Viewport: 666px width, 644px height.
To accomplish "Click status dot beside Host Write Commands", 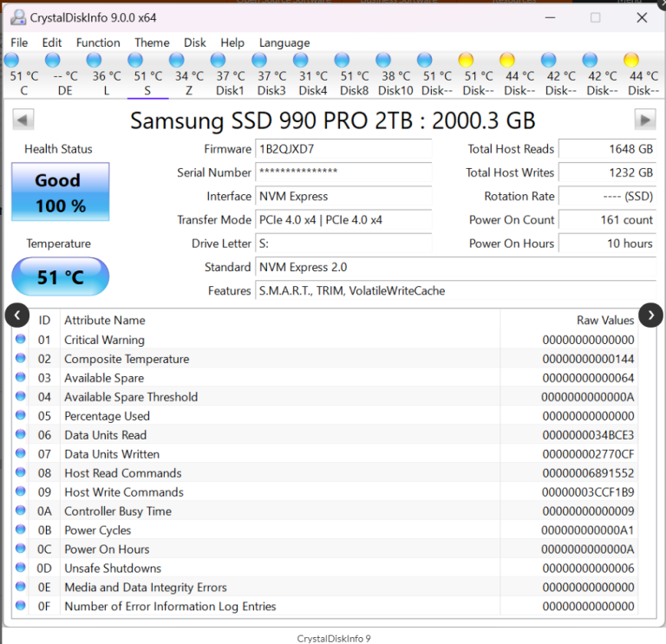I will [21, 491].
